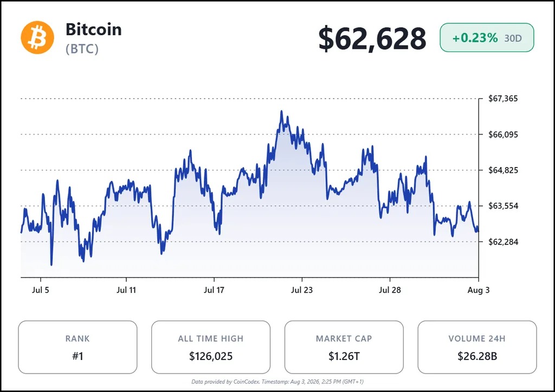This screenshot has height=392, width=555.
Task: Select the Bitcoin coin name heading
Action: click(x=93, y=29)
